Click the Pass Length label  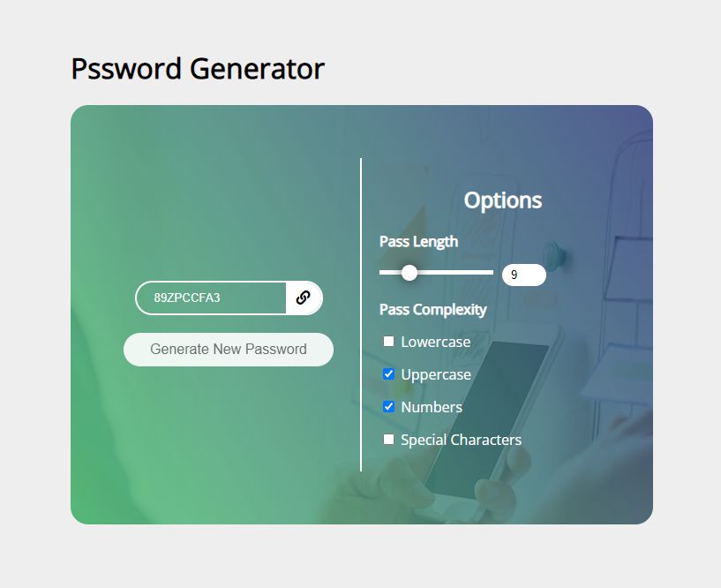[x=418, y=241]
